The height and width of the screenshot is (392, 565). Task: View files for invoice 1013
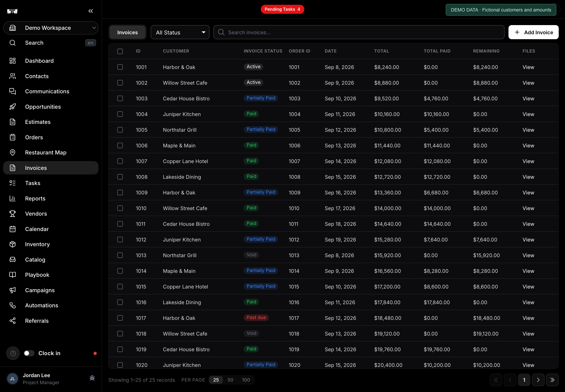pyautogui.click(x=528, y=255)
